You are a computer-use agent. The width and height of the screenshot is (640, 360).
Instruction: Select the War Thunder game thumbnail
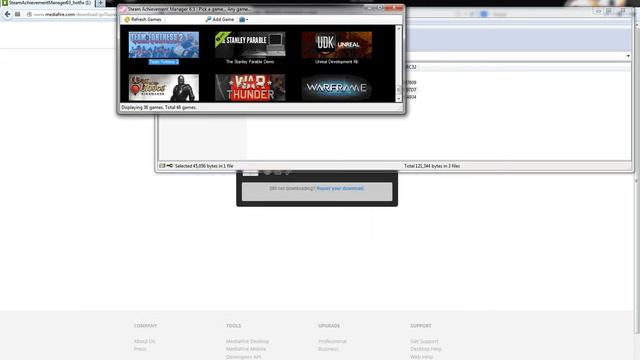click(250, 87)
